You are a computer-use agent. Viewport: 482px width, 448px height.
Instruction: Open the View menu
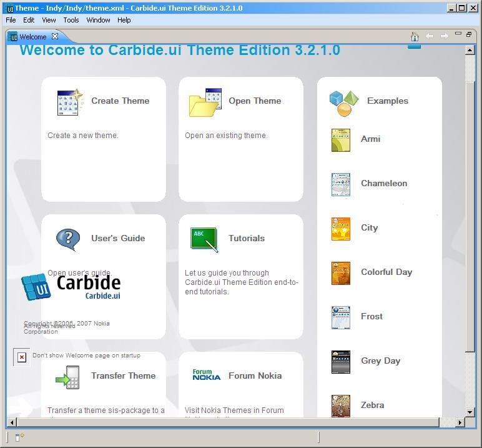[49, 20]
